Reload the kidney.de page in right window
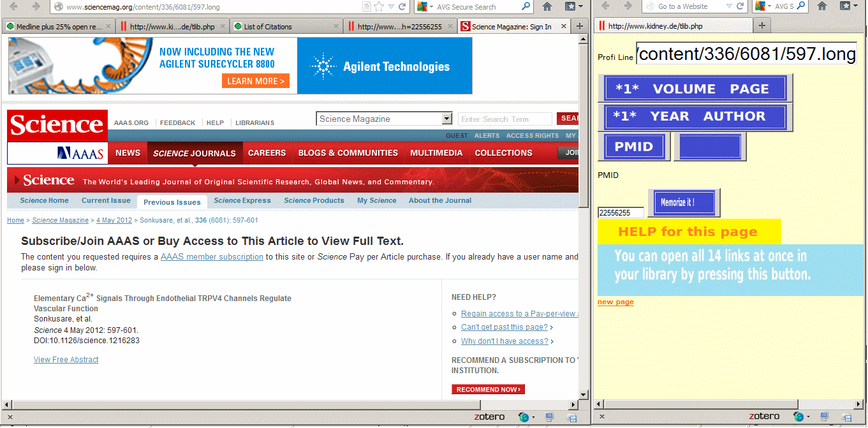 click(x=740, y=6)
